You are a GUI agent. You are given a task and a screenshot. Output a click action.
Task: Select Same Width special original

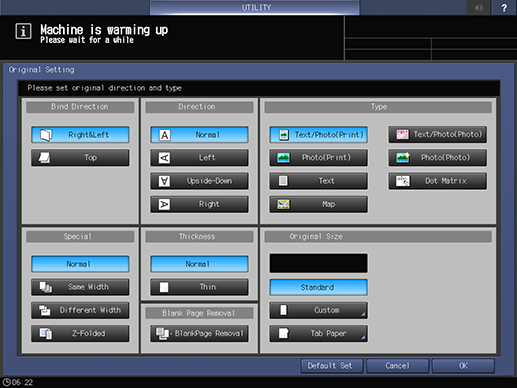80,287
